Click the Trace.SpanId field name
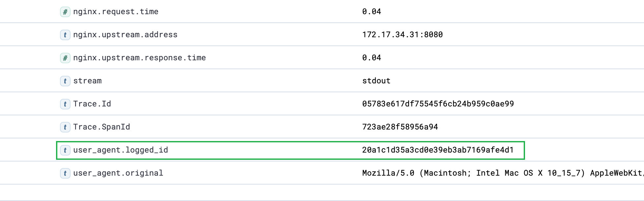This screenshot has height=201, width=644. click(102, 127)
